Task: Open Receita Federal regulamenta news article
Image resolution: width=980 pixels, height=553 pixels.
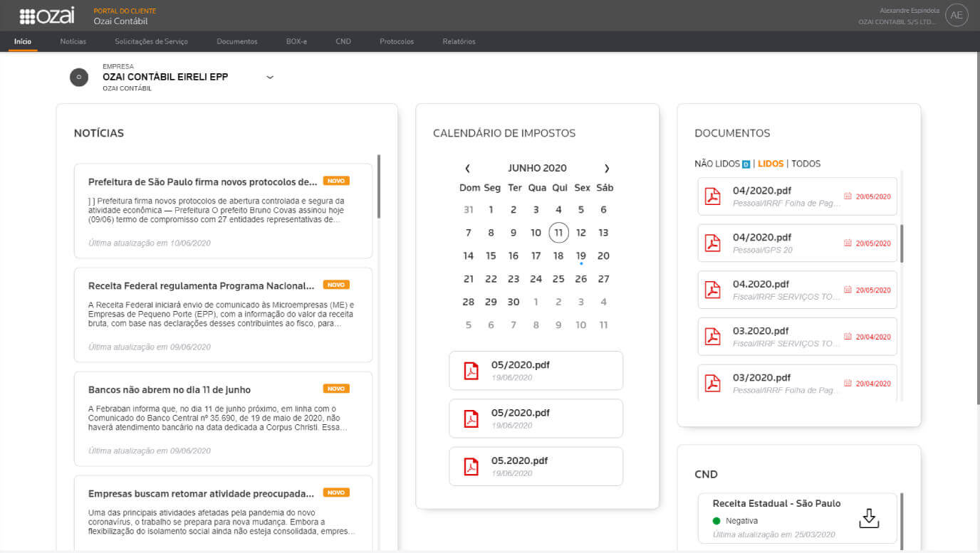Action: pyautogui.click(x=223, y=315)
